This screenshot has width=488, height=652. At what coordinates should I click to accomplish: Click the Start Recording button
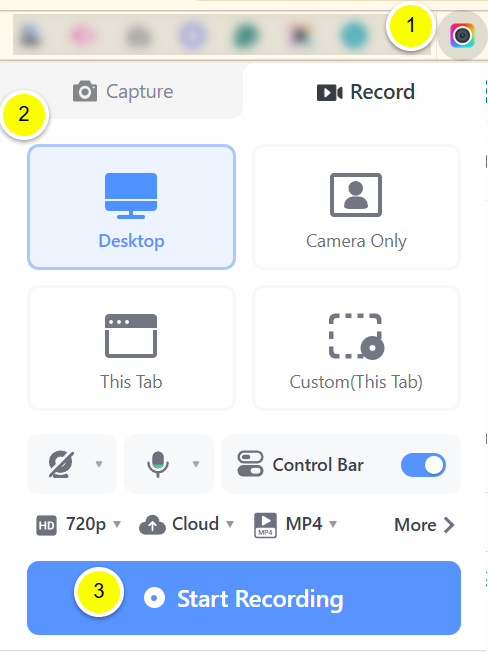click(x=244, y=598)
